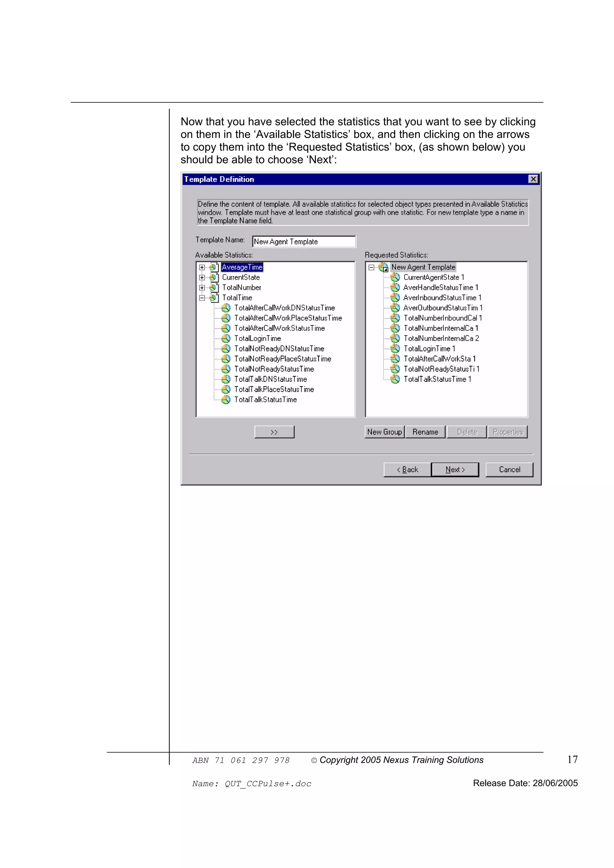Expand the CurrentState tree node

click(202, 277)
